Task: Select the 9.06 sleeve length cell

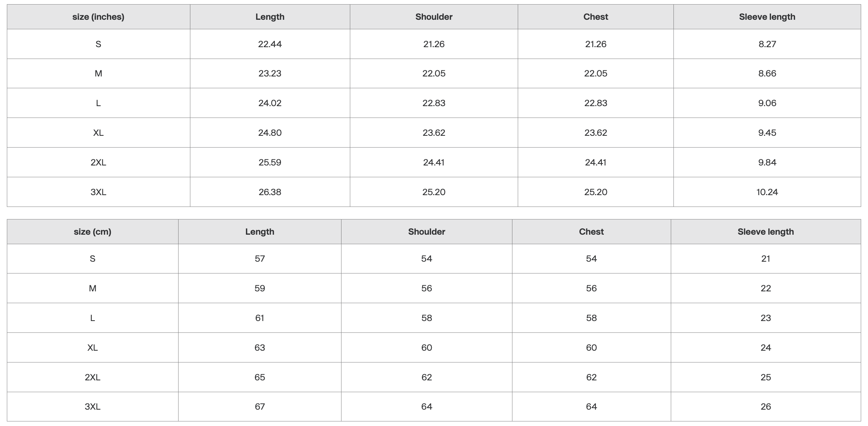Action: pos(767,103)
